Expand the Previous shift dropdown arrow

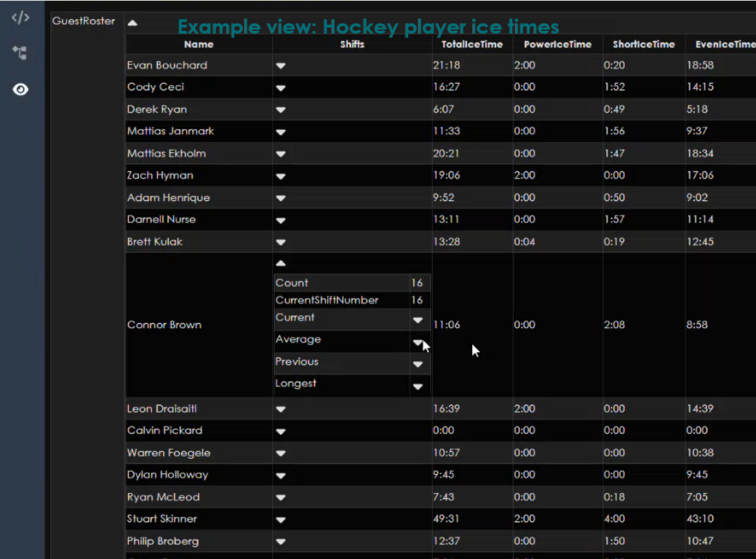[417, 364]
